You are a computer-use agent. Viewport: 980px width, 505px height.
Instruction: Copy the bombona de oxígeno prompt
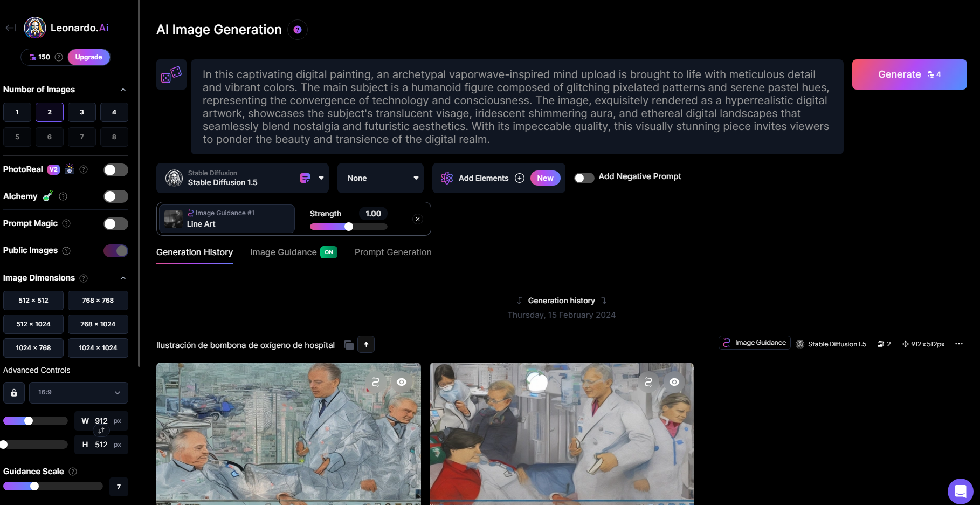tap(349, 345)
